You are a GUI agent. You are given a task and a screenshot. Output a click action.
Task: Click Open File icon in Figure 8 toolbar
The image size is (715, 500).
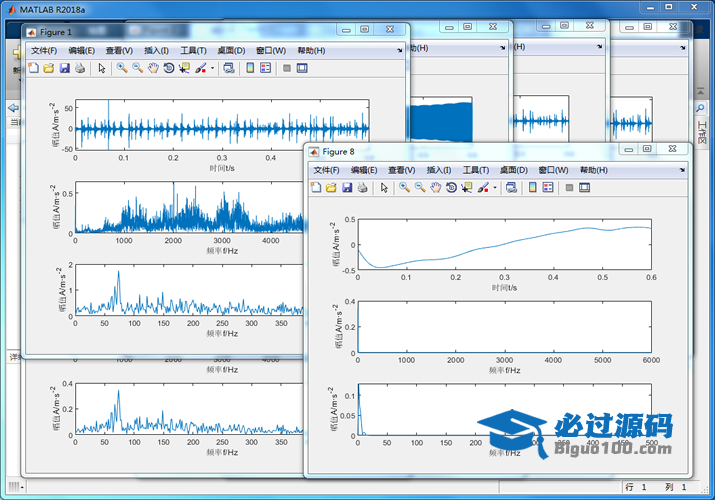tap(332, 188)
